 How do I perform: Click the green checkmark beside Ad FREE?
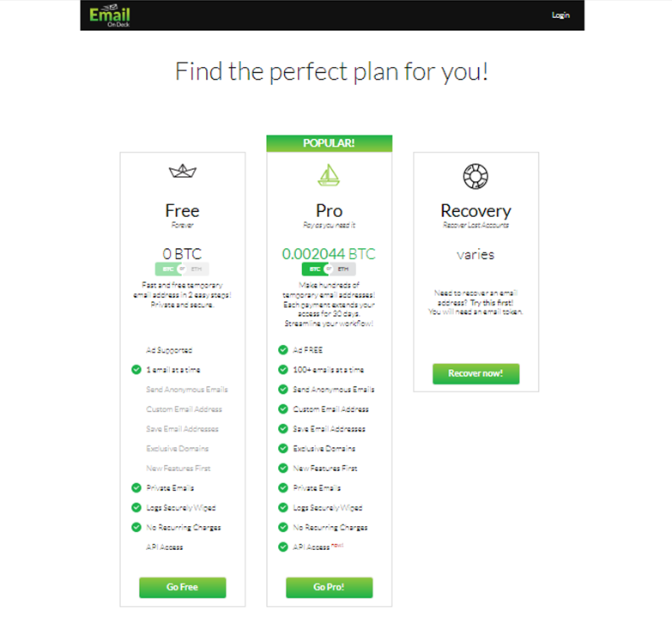coord(283,350)
